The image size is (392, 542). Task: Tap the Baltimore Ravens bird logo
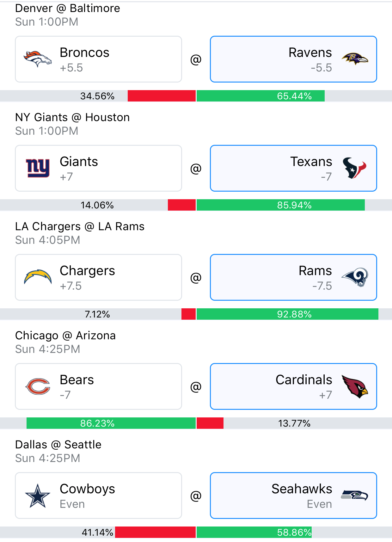click(x=355, y=59)
